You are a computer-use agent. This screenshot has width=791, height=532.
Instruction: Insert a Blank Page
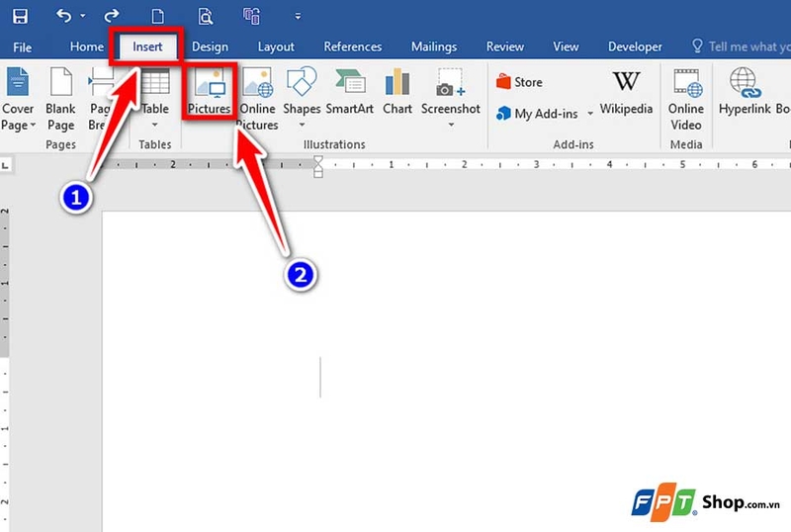tap(60, 98)
